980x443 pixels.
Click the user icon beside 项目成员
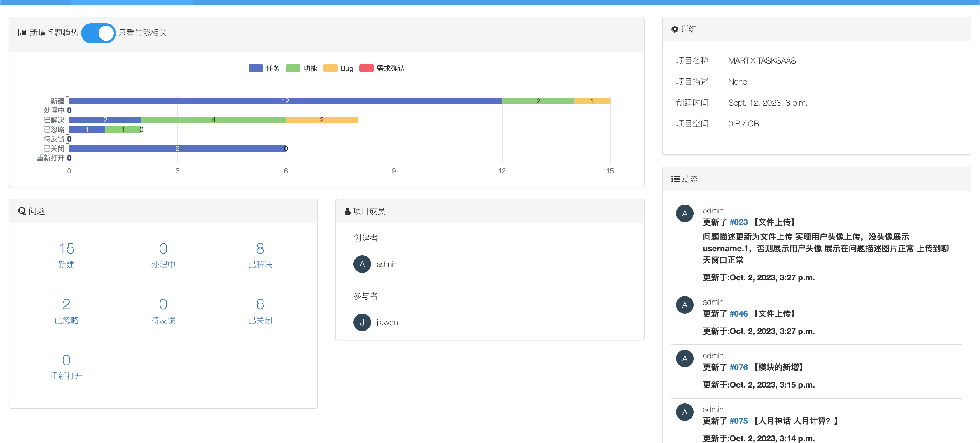(347, 211)
